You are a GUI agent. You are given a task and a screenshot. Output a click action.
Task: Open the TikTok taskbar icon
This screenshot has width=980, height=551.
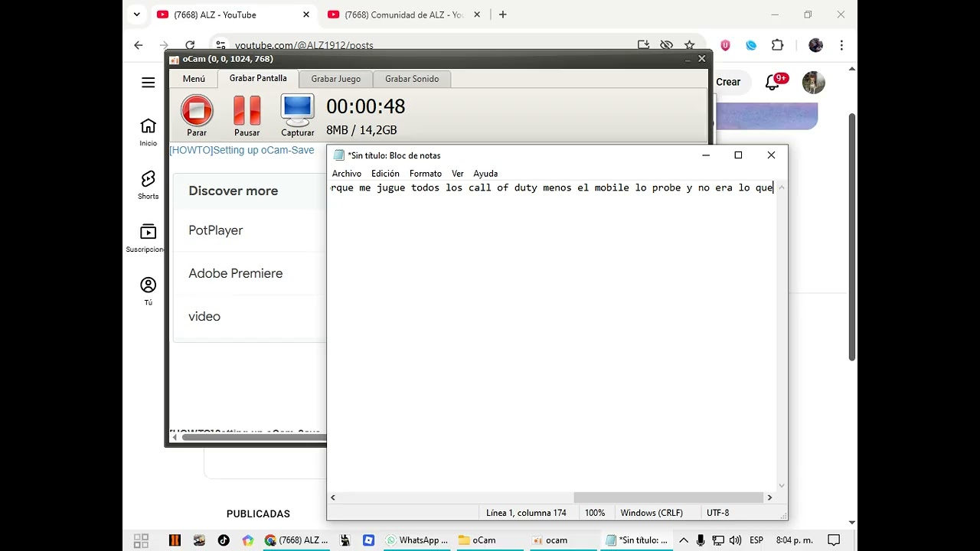point(223,540)
